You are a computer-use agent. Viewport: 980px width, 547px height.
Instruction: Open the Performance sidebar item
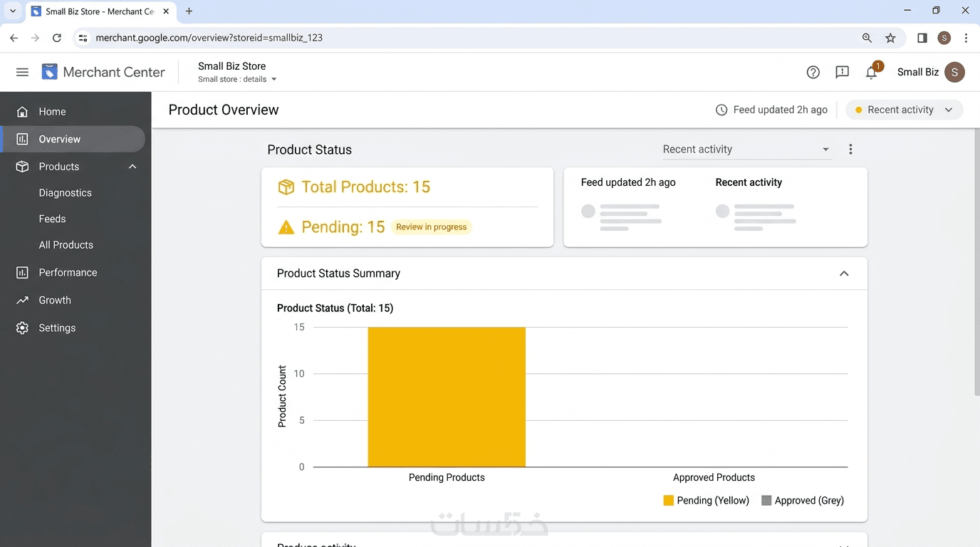coord(68,272)
